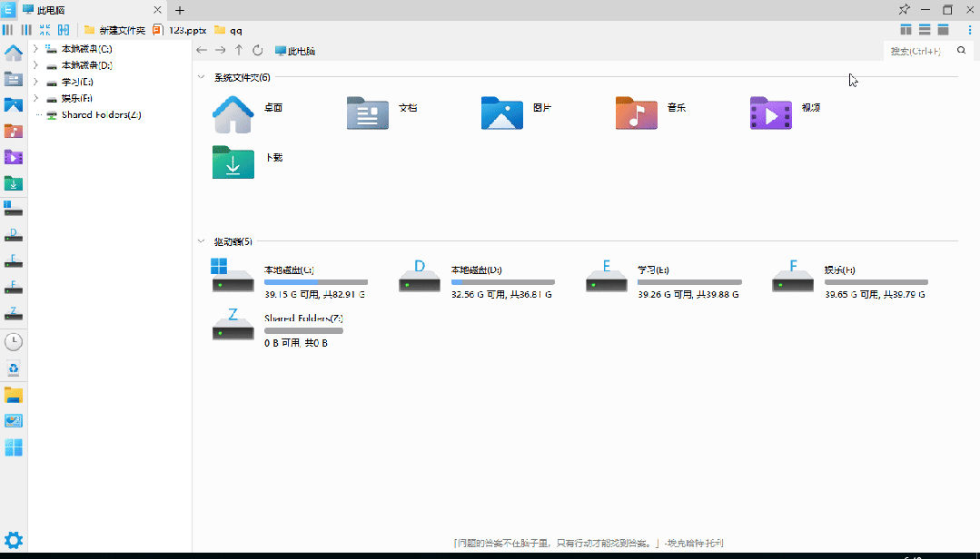
Task: Expand 学习(E:) in the tree
Action: click(x=35, y=82)
